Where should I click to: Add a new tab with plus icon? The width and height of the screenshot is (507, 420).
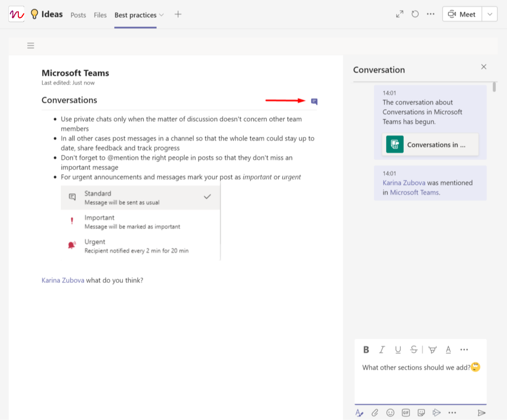pyautogui.click(x=178, y=14)
